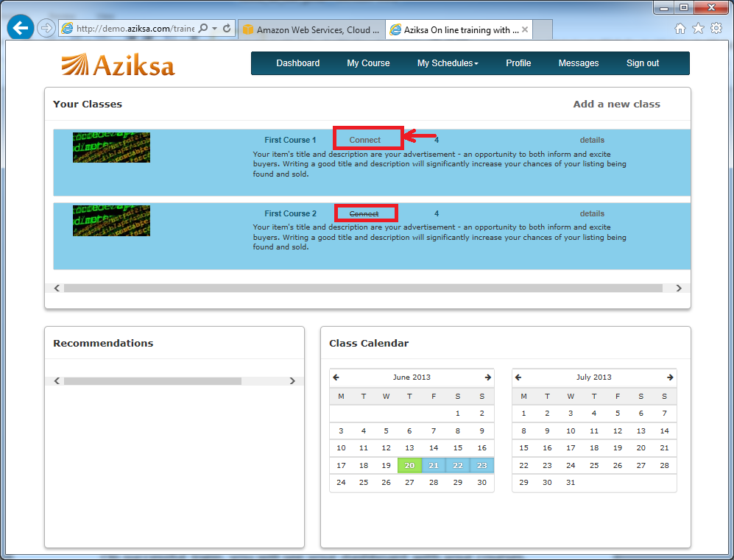Go to previous month on June 2013 calendar
Viewport: 734px width, 560px height.
[x=336, y=377]
